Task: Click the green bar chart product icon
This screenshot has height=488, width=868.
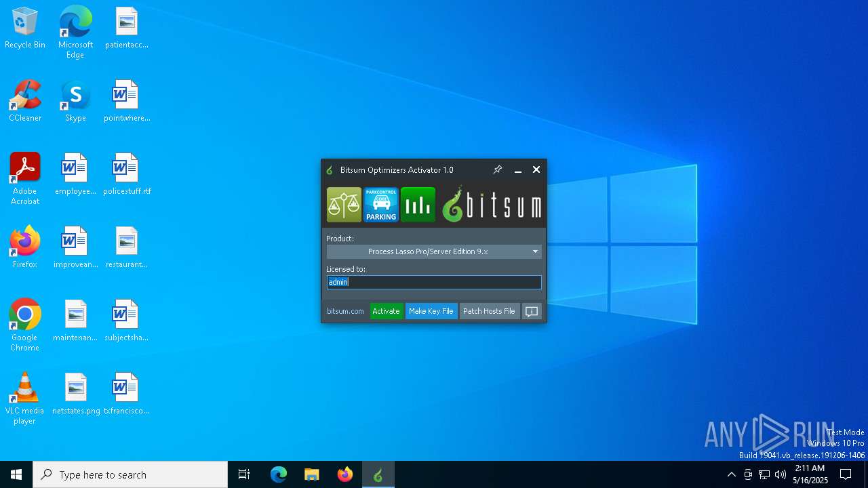Action: click(418, 205)
